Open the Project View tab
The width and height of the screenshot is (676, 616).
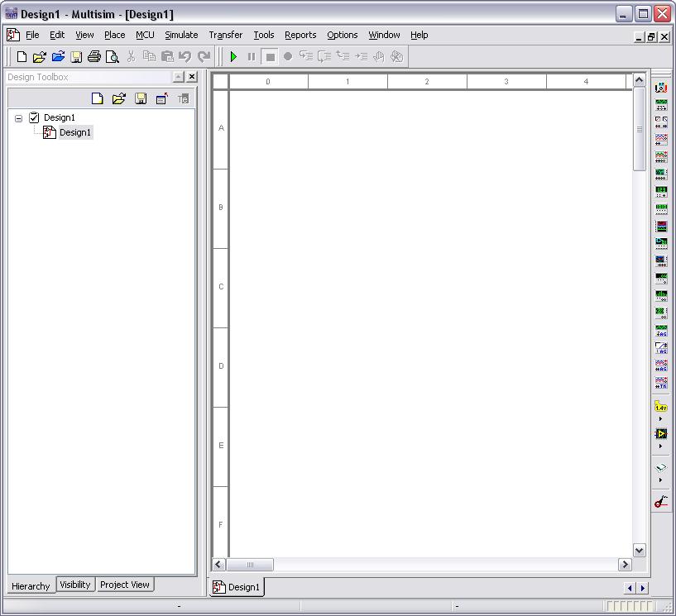(125, 585)
